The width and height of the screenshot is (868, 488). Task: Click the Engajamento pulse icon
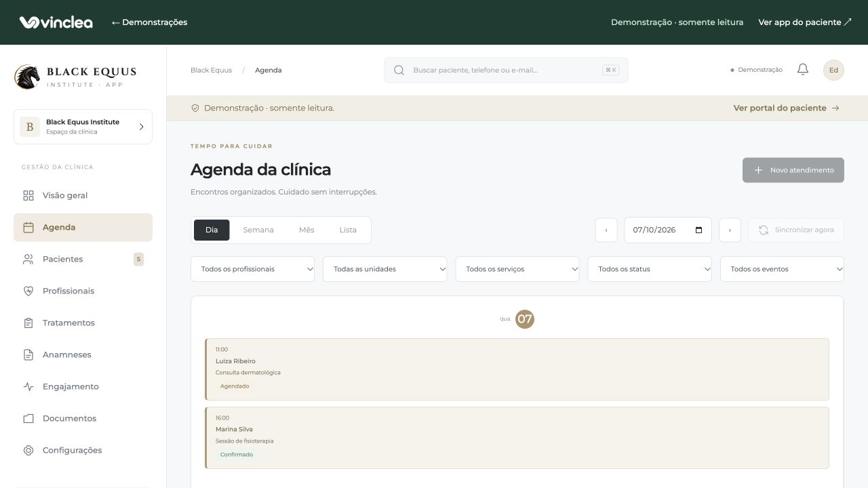point(28,386)
